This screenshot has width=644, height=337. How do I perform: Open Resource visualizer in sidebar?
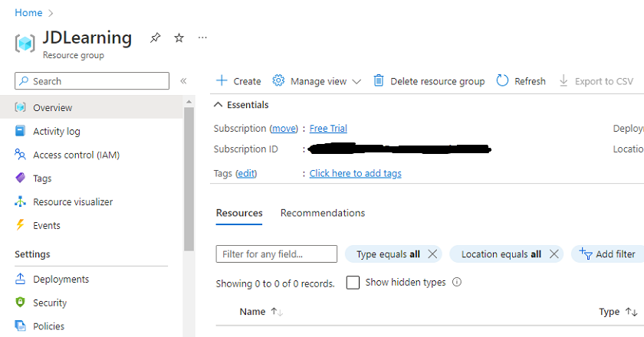click(x=73, y=202)
